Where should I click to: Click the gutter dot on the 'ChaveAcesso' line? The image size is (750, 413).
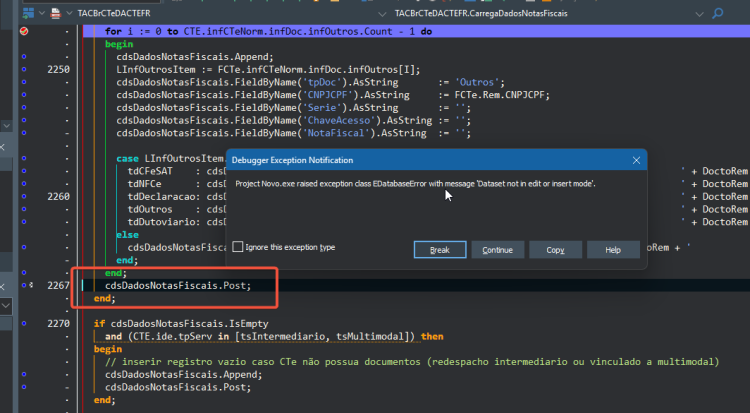tap(24, 120)
